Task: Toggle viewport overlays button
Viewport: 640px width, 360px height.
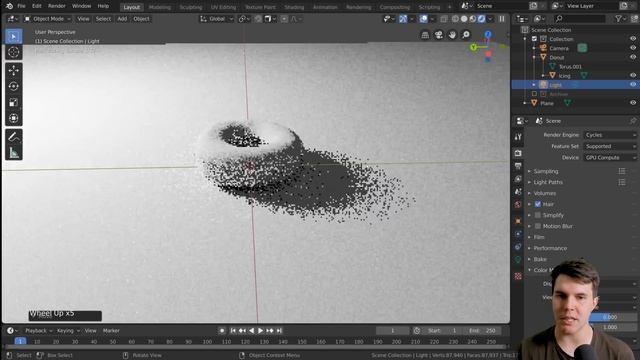Action: 424,19
